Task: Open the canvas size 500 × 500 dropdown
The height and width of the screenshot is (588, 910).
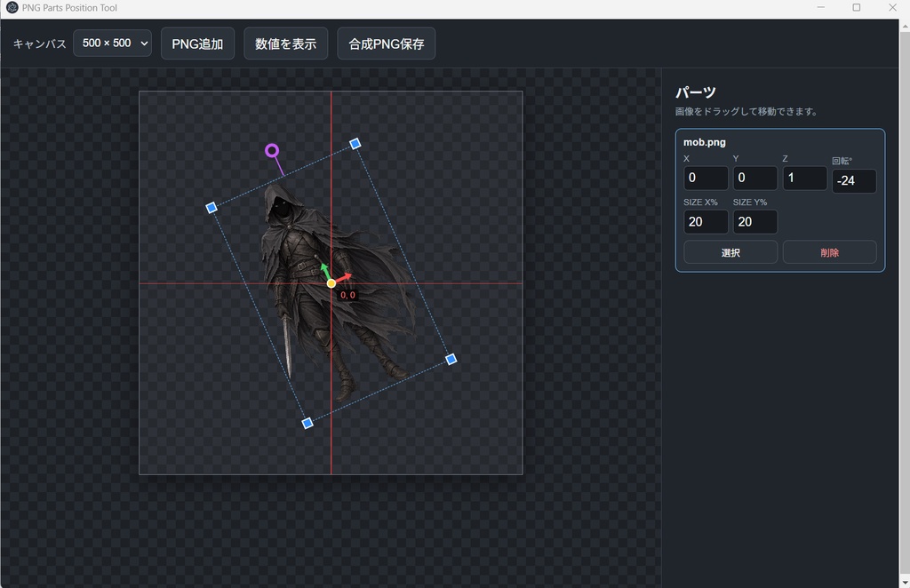Action: tap(112, 44)
